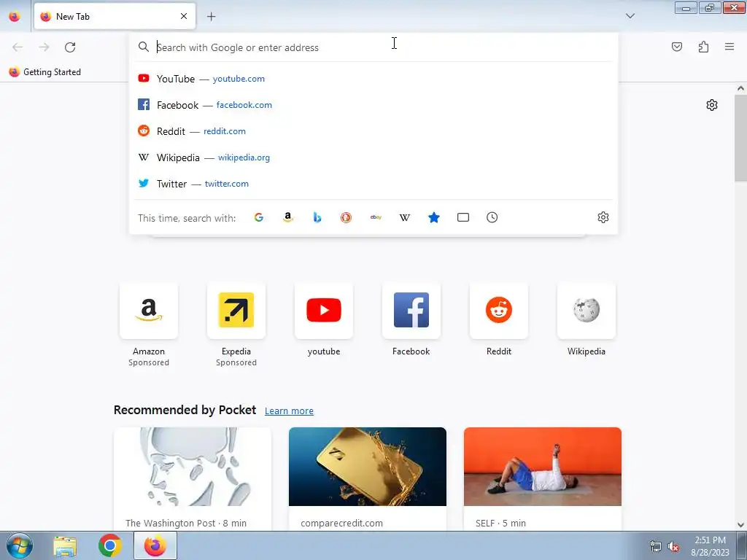Search this time with DuckDuckGo icon
747x560 pixels.
click(x=347, y=217)
